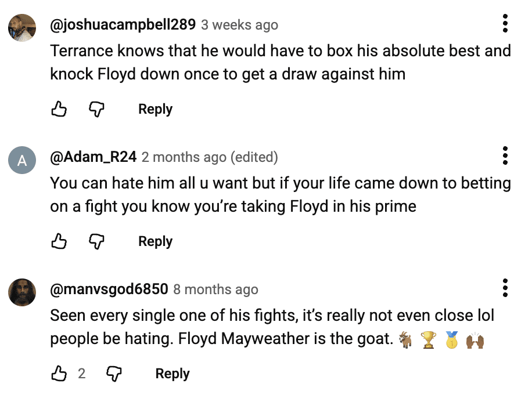The width and height of the screenshot is (532, 398).
Task: Like the comment by @manvsgod6850
Action: 59,374
